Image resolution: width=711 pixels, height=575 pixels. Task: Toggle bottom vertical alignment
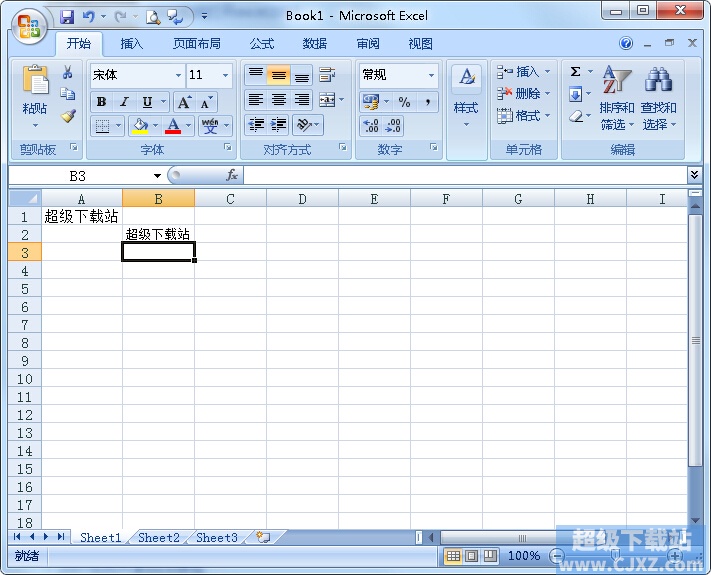pos(301,75)
